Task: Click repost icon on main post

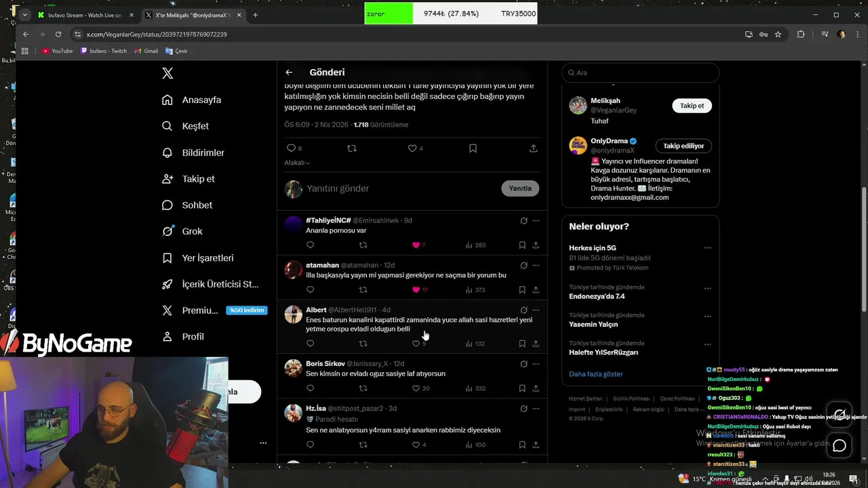Action: 351,148
